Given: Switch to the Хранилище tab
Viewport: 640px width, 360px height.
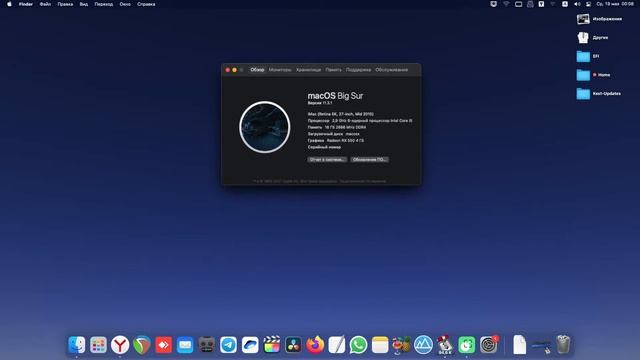Looking at the screenshot, I should click(x=309, y=70).
